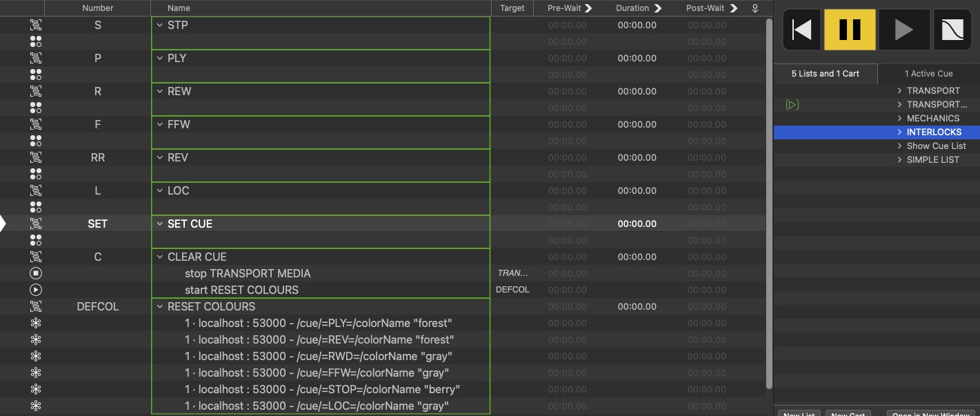980x416 pixels.
Task: Select the group cue icon for STP
Action: tap(36, 25)
